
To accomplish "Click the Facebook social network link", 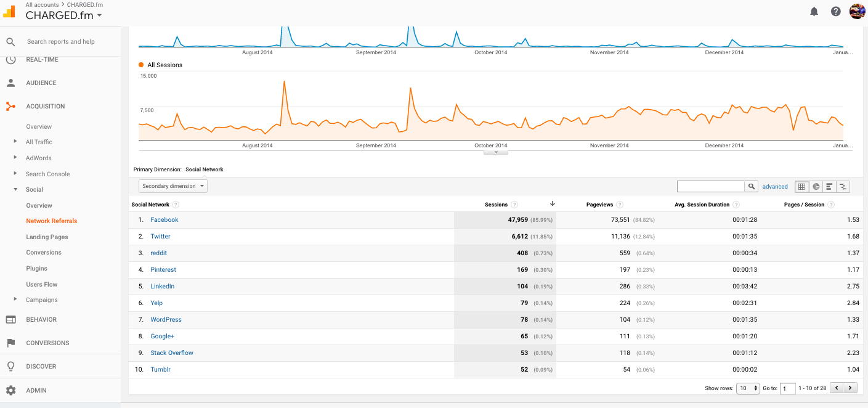I will (164, 219).
